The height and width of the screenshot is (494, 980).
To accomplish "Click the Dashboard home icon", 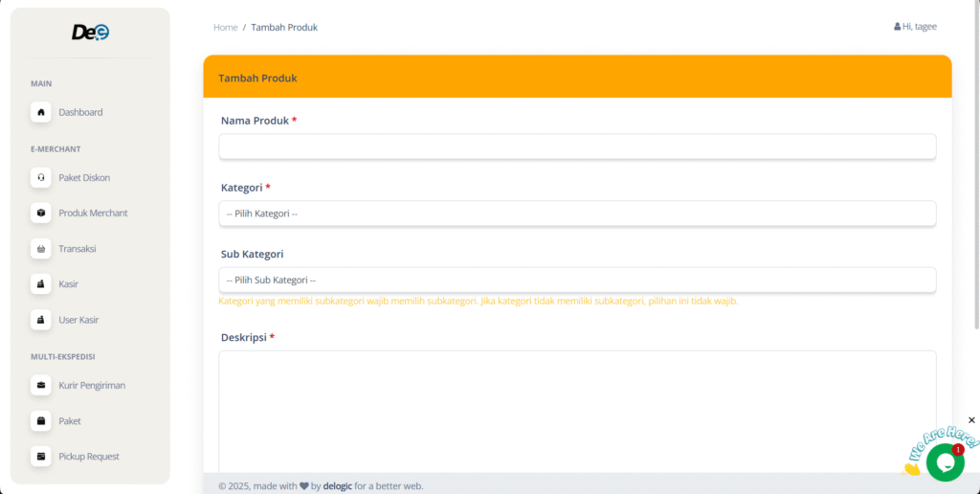I will pyautogui.click(x=41, y=112).
